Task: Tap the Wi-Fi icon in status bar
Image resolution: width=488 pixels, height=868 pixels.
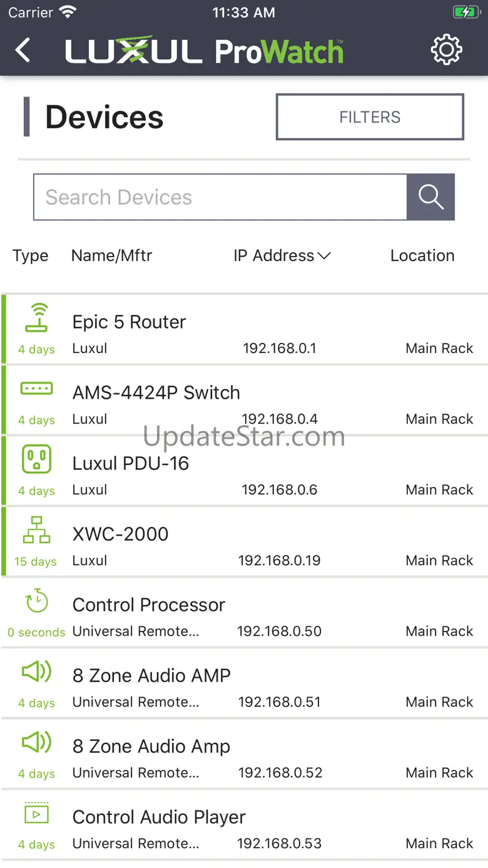Action: tap(68, 12)
